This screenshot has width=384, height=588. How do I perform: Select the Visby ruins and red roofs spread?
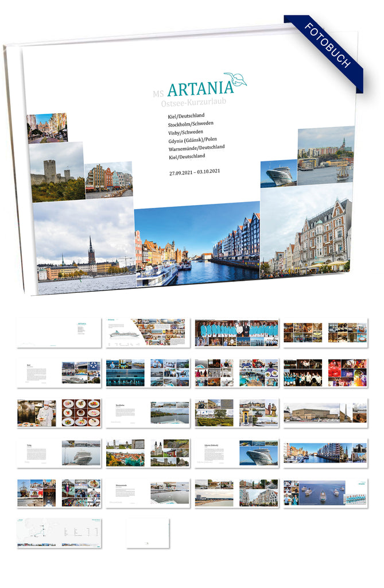tap(148, 454)
